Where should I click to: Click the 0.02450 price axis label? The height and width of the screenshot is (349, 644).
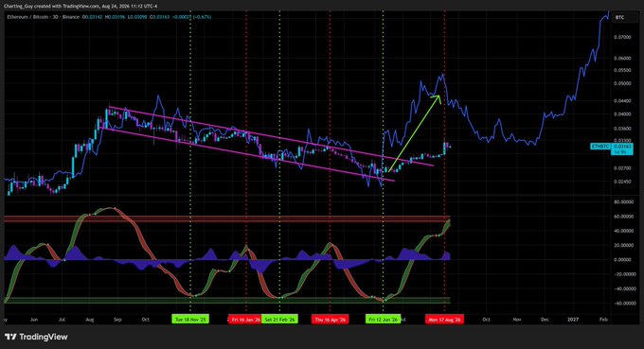click(622, 182)
